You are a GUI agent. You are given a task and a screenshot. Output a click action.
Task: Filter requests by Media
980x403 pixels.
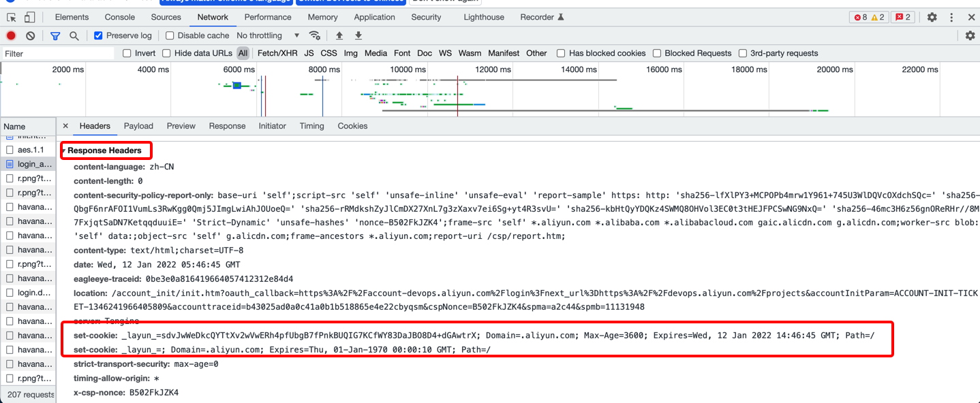376,53
